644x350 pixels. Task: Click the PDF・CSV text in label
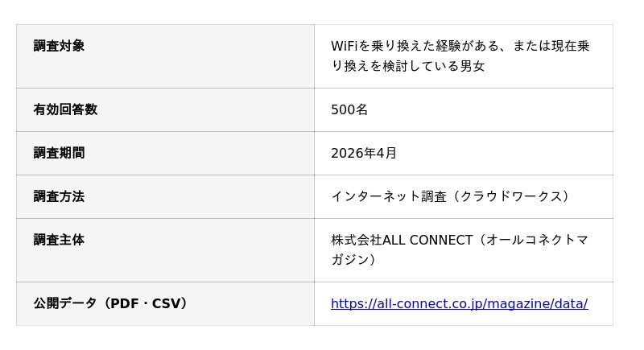pos(145,303)
